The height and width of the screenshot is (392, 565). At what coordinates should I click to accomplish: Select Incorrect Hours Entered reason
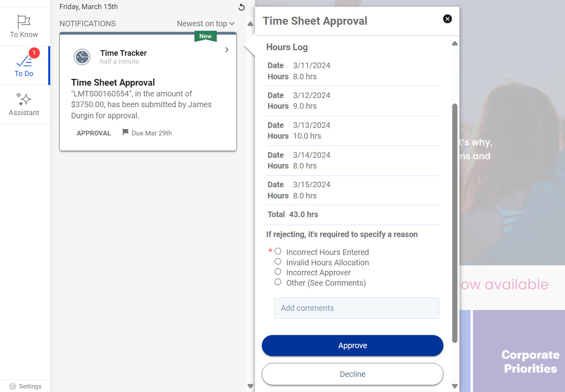278,251
